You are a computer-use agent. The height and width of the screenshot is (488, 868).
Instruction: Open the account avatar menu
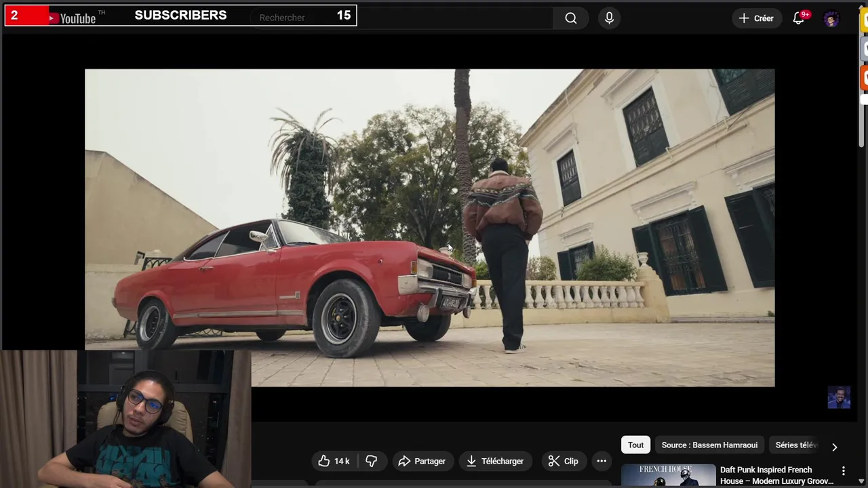click(831, 18)
